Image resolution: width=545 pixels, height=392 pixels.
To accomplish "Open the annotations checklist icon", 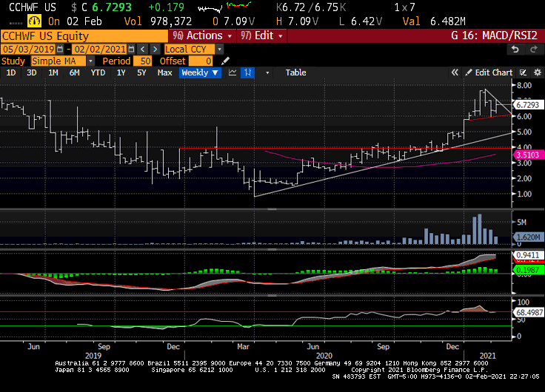I will 523,72.
